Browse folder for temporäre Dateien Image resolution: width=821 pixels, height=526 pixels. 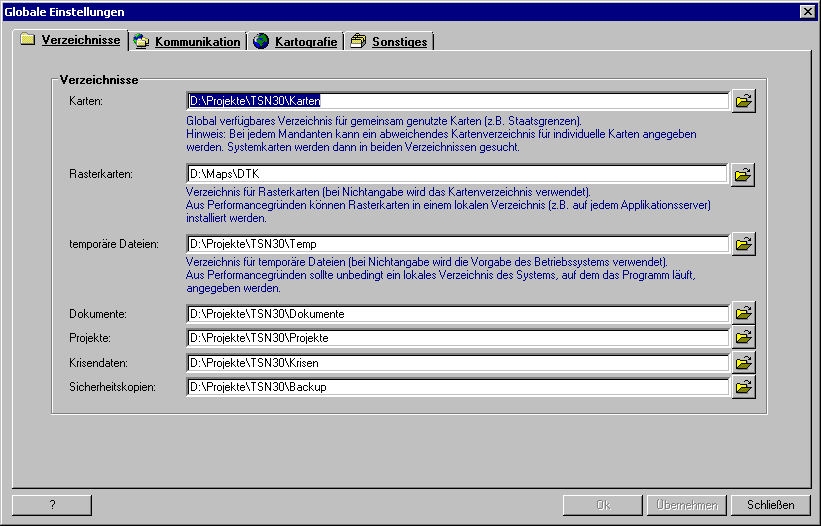744,244
